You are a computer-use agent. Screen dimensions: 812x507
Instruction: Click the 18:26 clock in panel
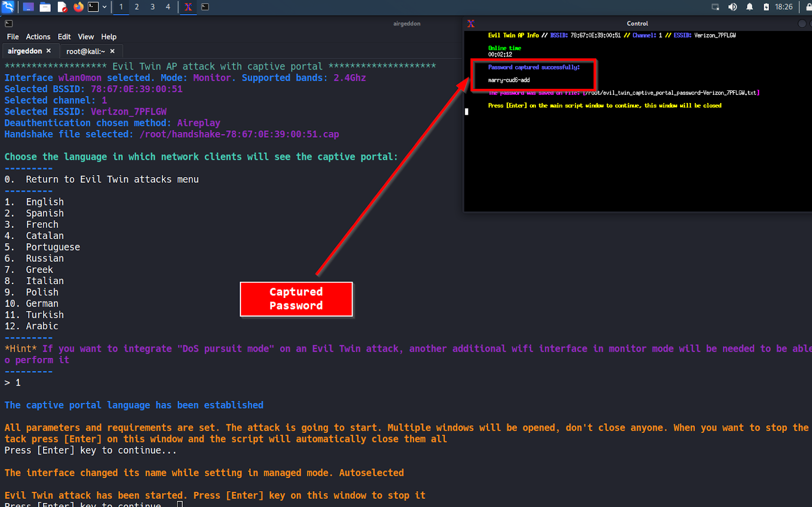click(784, 7)
